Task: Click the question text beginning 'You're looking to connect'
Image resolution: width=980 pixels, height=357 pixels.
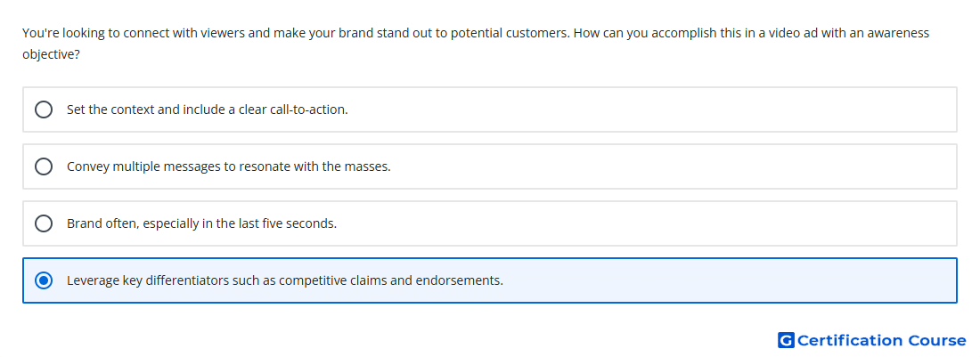Action: 476,44
